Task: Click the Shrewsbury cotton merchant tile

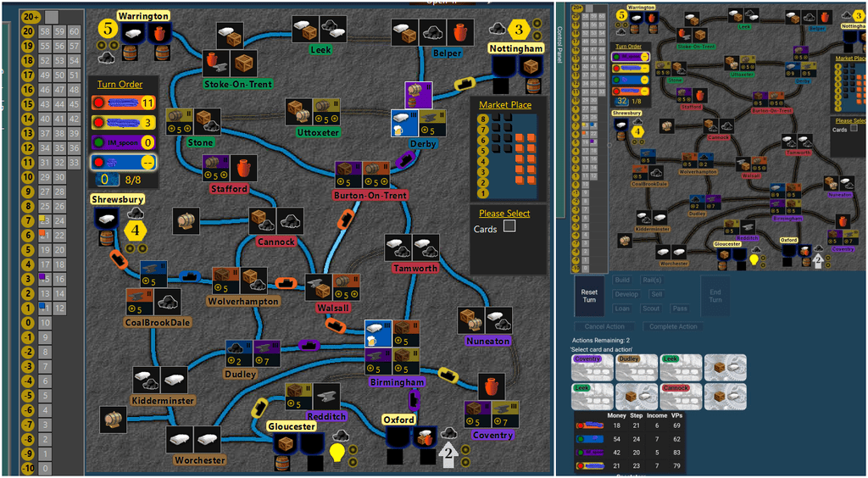Action: click(107, 219)
